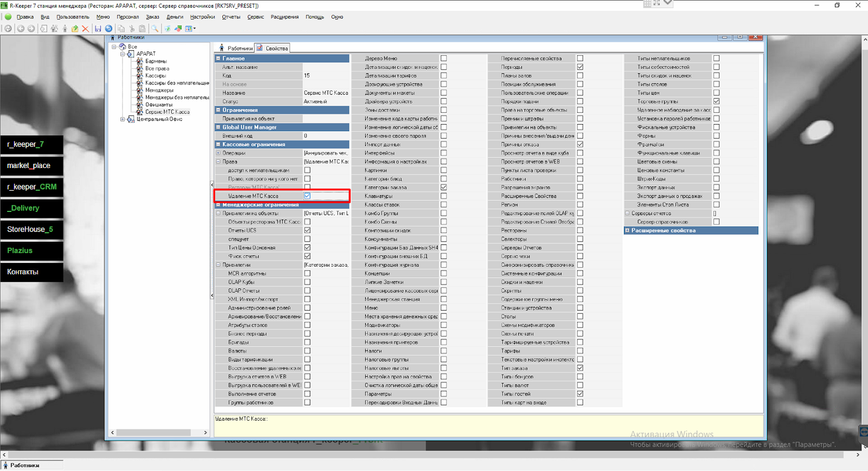Click the Контакты sidebar button
The height and width of the screenshot is (471, 868).
pyautogui.click(x=31, y=272)
